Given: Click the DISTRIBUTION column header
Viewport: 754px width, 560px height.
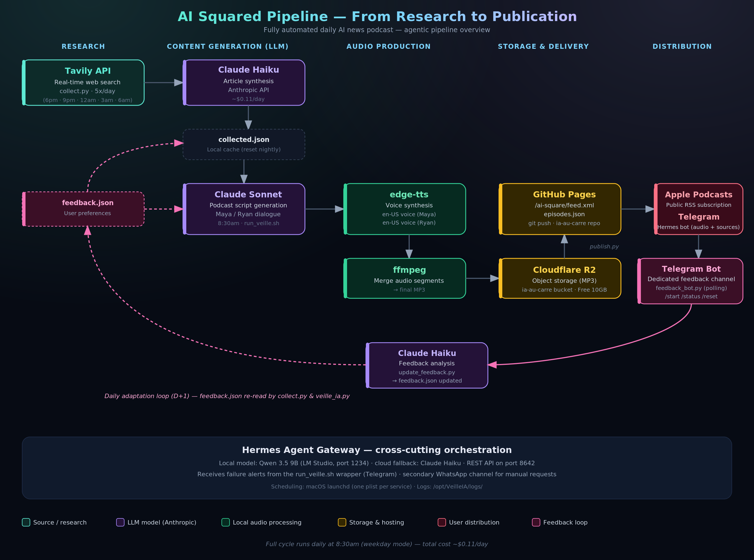Looking at the screenshot, I should pos(682,47).
